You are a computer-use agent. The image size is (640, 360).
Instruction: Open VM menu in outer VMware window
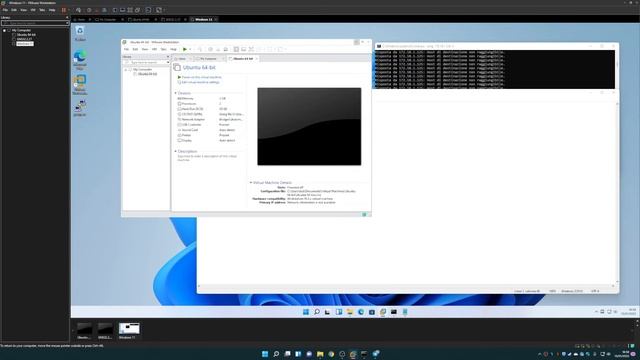(33, 10)
